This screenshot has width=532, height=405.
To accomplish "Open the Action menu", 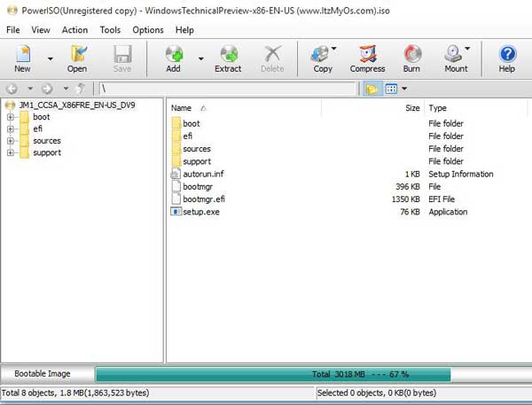I will 75,30.
